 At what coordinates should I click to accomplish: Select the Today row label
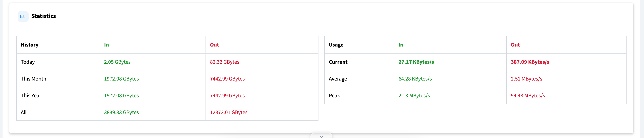(28, 62)
